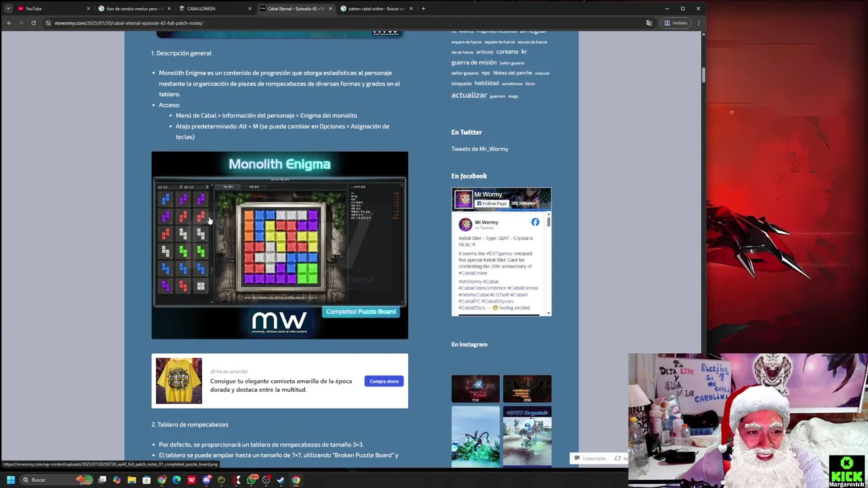Select the 'habilidad' tag
This screenshot has width=868, height=488.
[486, 83]
